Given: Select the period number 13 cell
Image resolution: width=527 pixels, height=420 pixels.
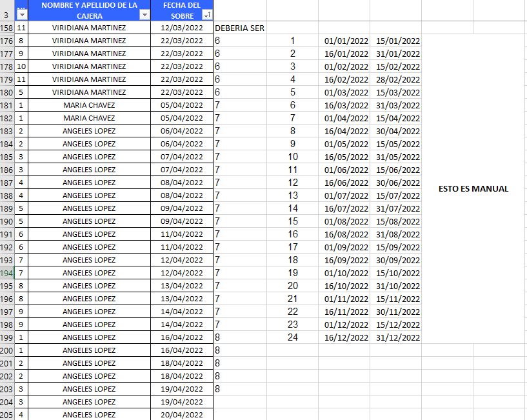Looking at the screenshot, I should point(293,195).
